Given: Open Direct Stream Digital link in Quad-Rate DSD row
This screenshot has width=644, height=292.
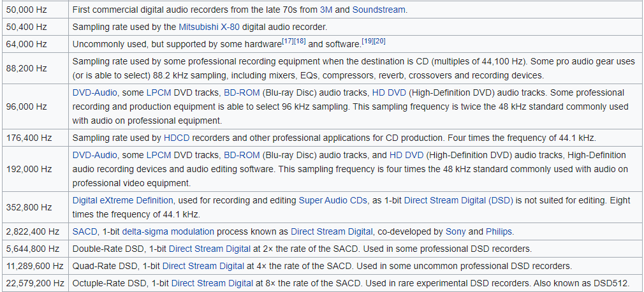Looking at the screenshot, I should 203,266.
